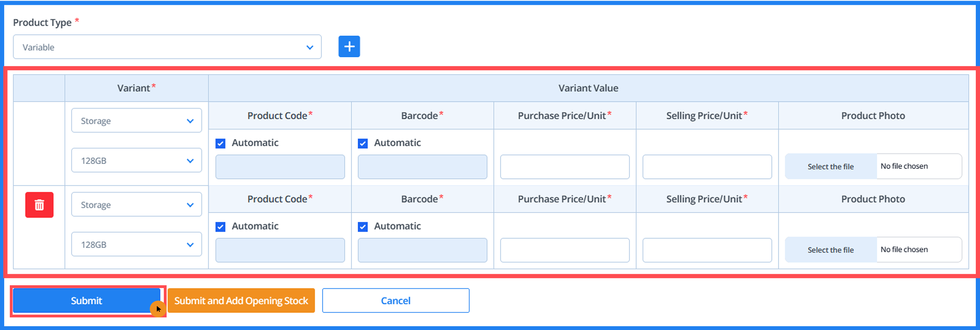Click second row Selling Price/Unit field
This screenshot has width=980, height=330.
(707, 250)
